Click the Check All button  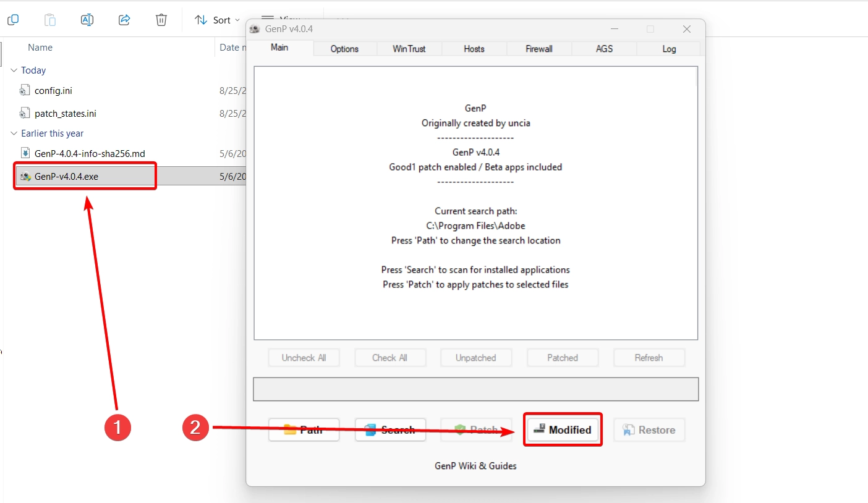pos(389,358)
